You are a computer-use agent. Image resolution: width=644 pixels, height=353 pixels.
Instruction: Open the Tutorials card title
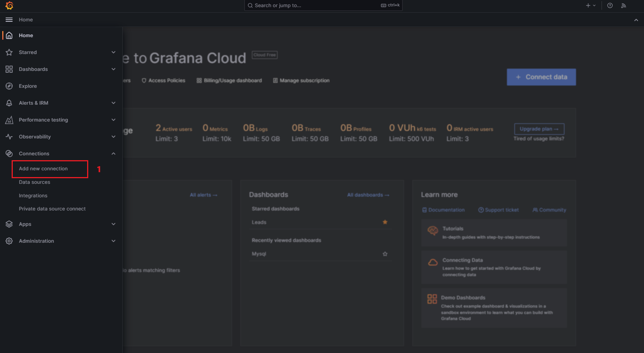point(453,229)
